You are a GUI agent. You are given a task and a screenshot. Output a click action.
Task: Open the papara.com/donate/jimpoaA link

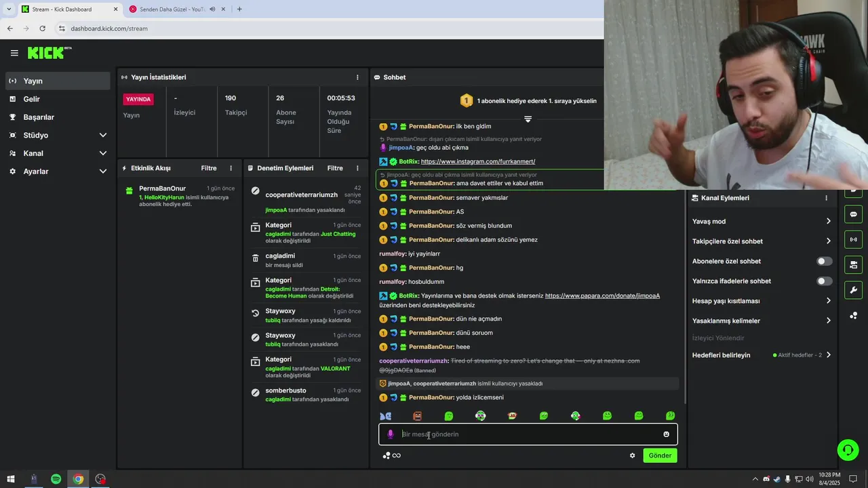(x=602, y=296)
